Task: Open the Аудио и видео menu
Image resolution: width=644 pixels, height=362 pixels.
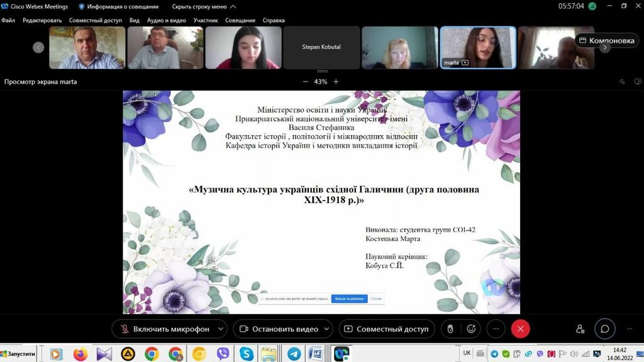Action: 167,20
